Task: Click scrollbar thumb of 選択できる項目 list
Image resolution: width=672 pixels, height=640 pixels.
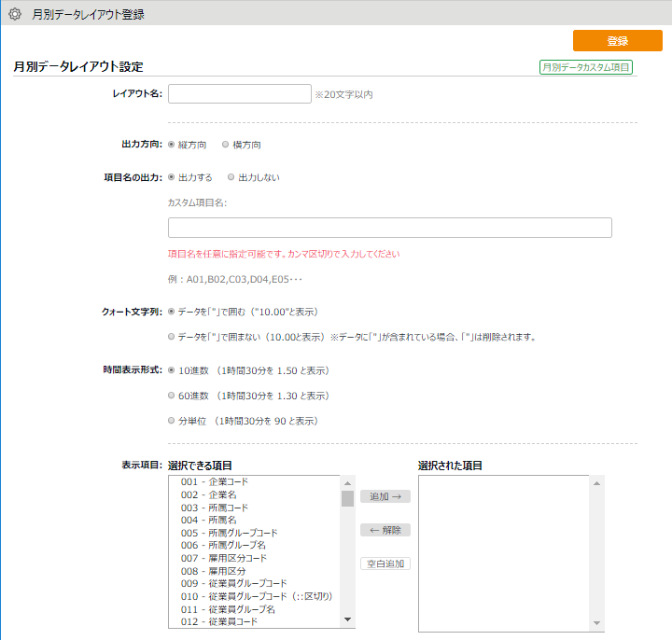Action: [x=347, y=498]
